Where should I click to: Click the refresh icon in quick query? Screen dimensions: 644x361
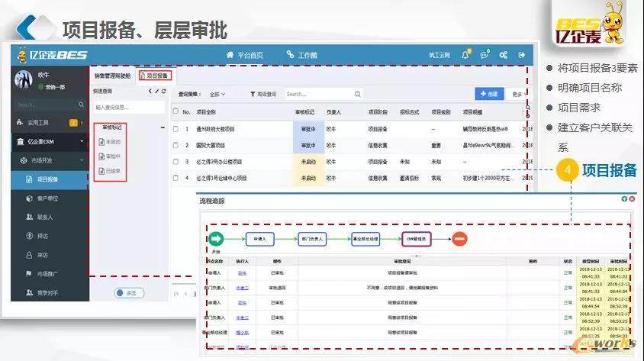163,91
